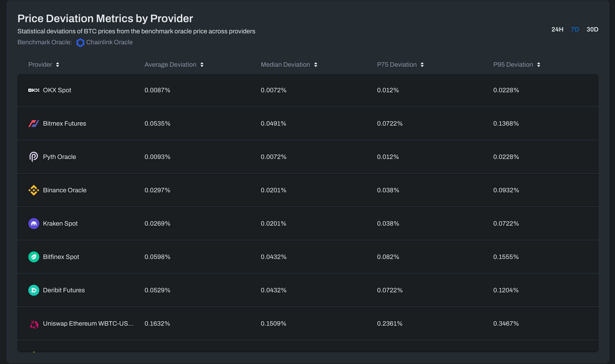Sort by Average Deviation arrows

pyautogui.click(x=202, y=64)
